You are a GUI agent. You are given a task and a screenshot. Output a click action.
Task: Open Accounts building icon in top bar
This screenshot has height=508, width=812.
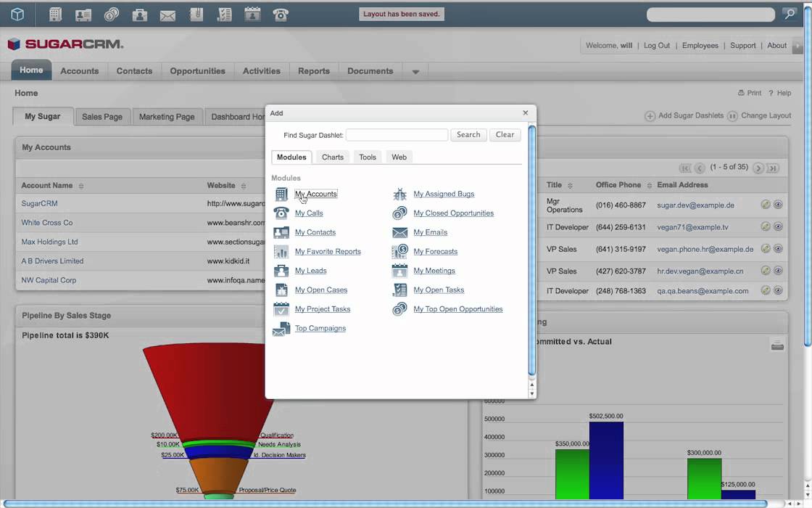(x=55, y=14)
